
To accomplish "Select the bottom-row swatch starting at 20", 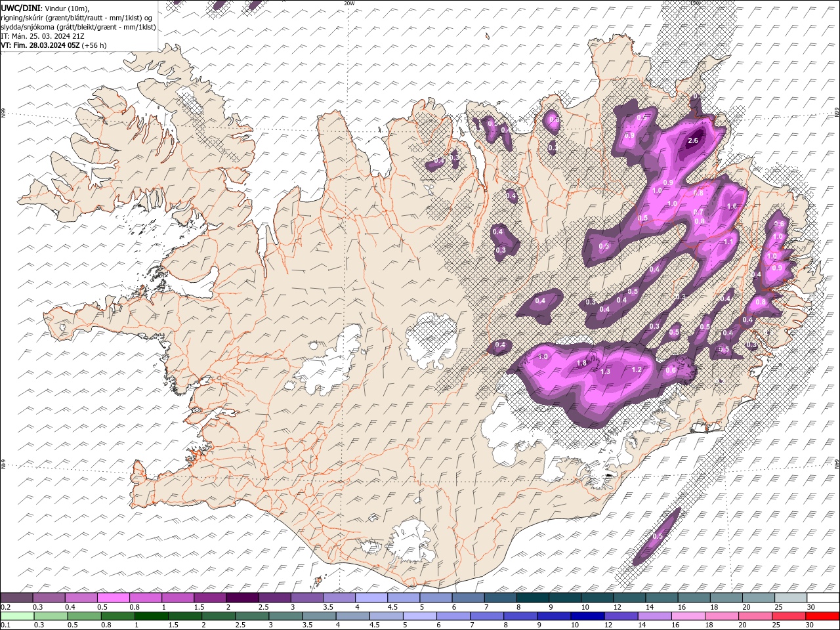I will (755, 616).
